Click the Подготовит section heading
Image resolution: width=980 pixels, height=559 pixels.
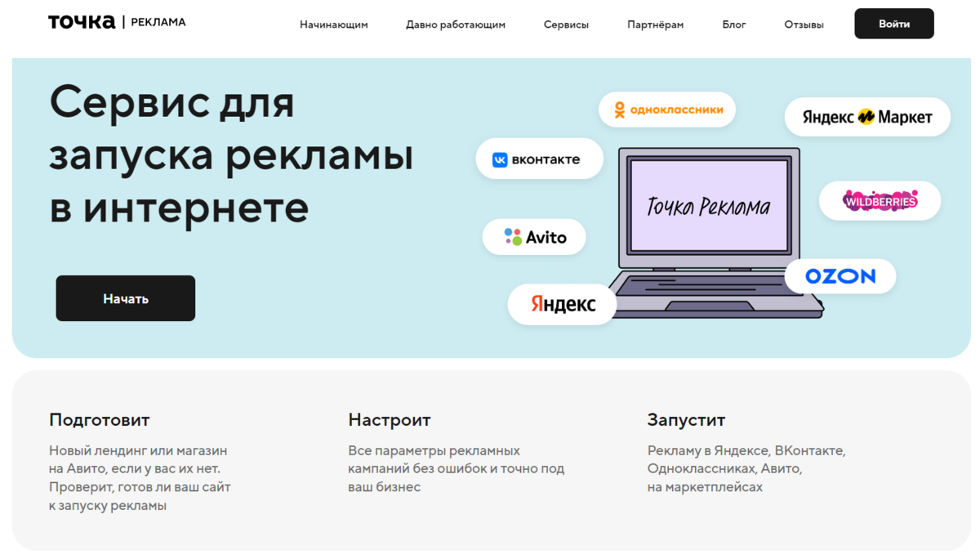[x=98, y=419]
